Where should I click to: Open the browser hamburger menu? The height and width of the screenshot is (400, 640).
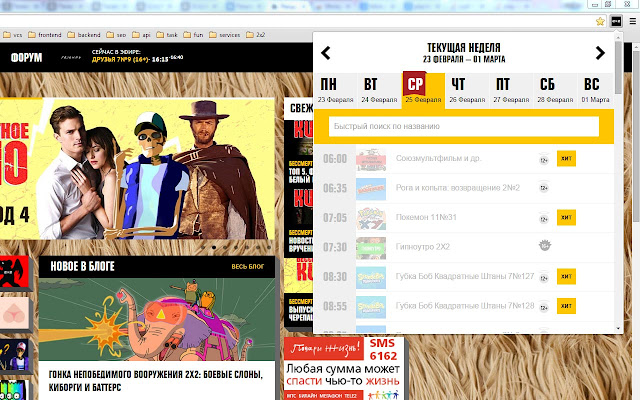tap(632, 21)
